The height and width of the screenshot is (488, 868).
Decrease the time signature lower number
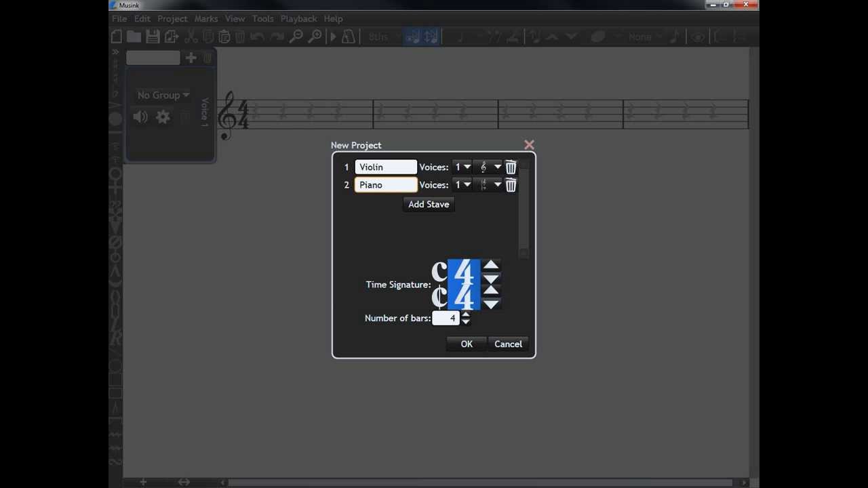coord(491,304)
